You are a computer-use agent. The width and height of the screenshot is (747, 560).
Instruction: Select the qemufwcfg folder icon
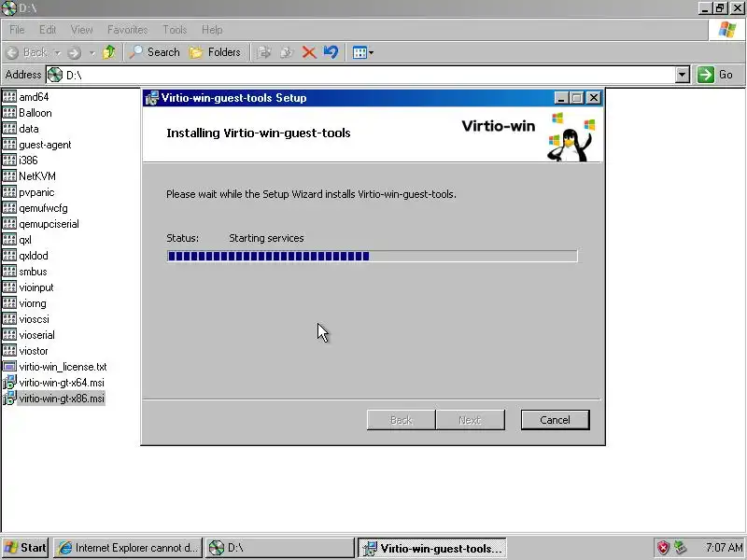[9, 208]
